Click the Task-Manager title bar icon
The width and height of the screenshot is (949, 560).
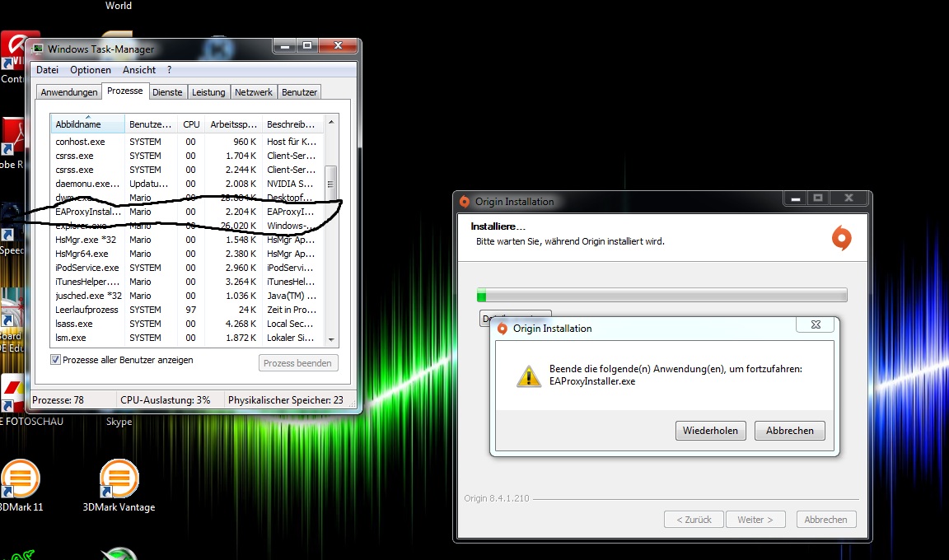(x=38, y=49)
